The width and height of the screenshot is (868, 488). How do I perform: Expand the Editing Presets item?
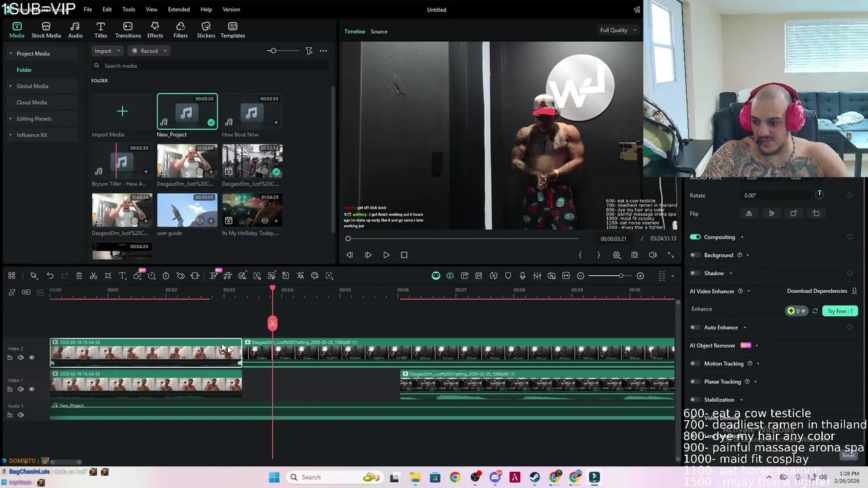[10, 119]
